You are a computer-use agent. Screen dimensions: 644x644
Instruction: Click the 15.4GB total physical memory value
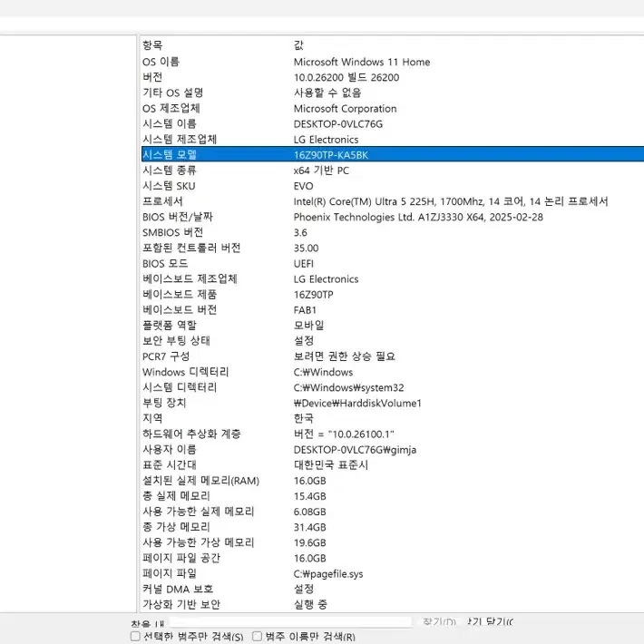click(309, 496)
